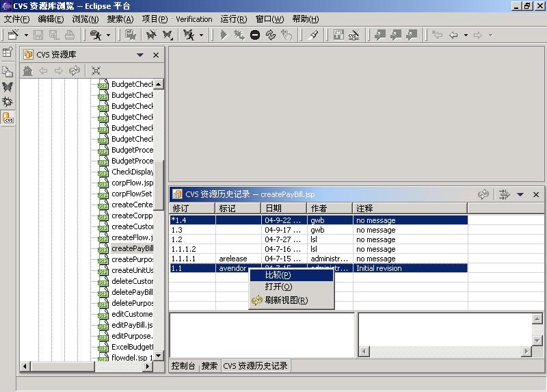Choose 打开(O) in context menu
Viewport: 547px width, 392px height.
292,287
